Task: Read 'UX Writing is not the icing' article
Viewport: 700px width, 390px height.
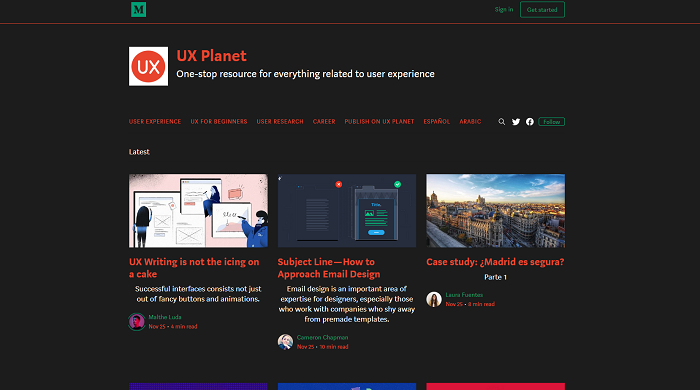Action: click(194, 268)
